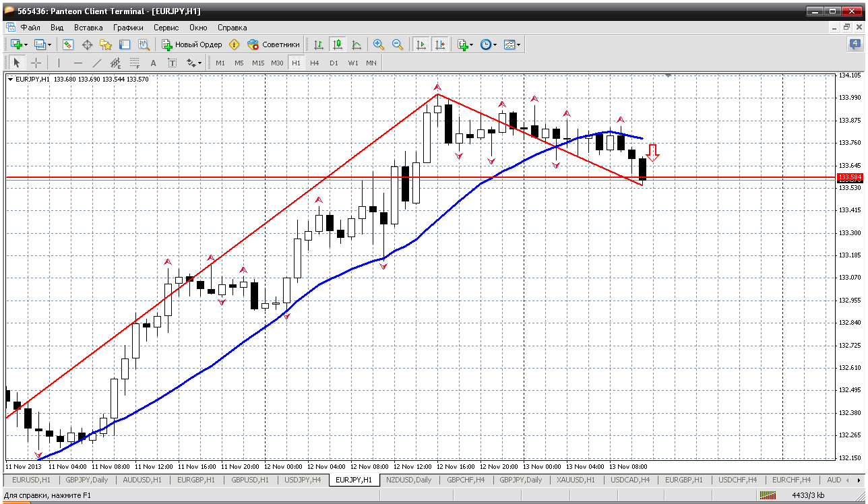
Task: Select the H4 timeframe button
Action: pyautogui.click(x=315, y=63)
